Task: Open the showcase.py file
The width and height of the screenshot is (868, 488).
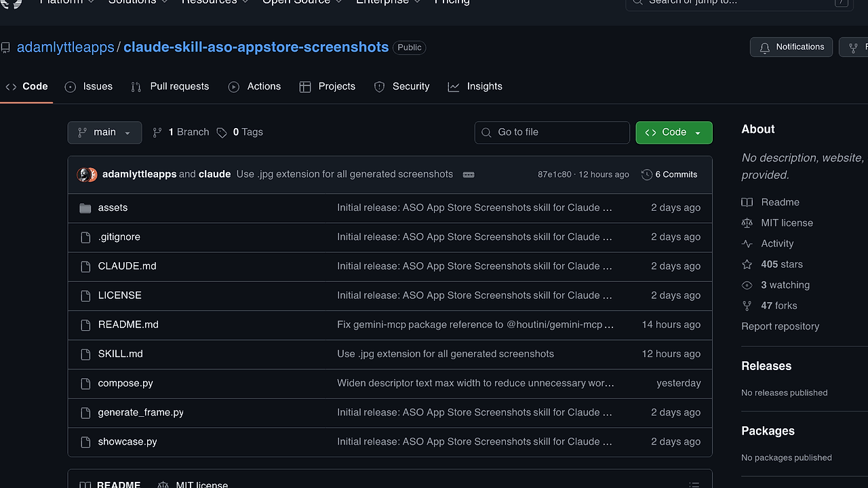Action: 127,441
